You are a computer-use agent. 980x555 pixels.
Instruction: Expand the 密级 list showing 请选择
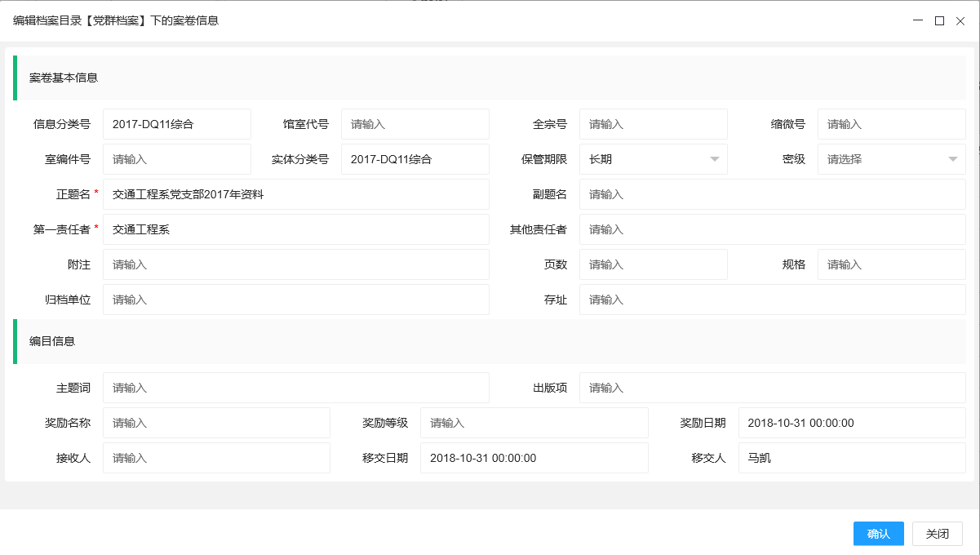pyautogui.click(x=889, y=159)
